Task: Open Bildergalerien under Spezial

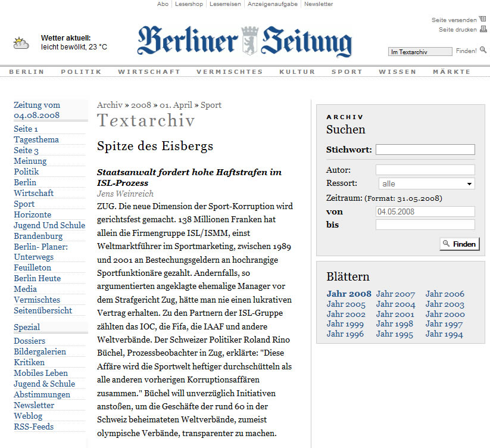Action: 40,351
